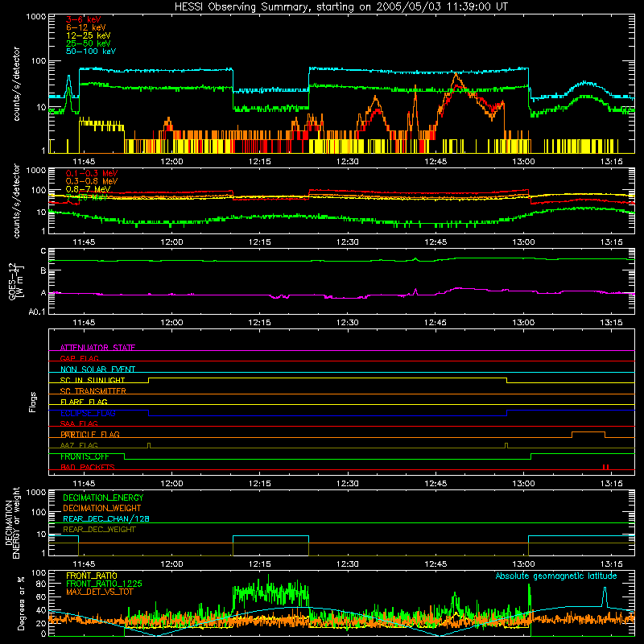The image size is (644, 644).
Task: Click the MAX_DET_VS_TOT legend label
Action: pos(99,592)
